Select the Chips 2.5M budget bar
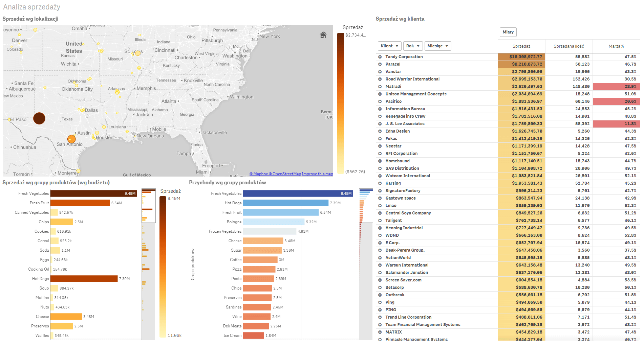Screen dimensions: 644x345 (x=62, y=222)
